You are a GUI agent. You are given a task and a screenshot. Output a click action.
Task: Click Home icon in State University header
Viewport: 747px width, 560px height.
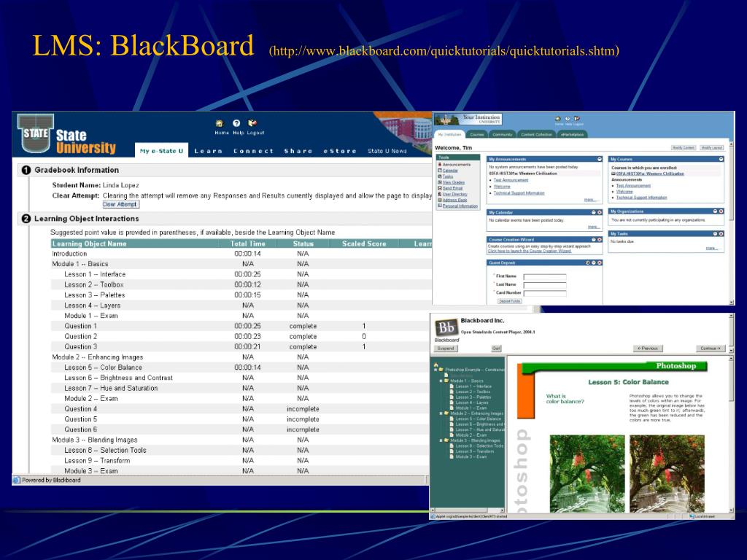(220, 123)
